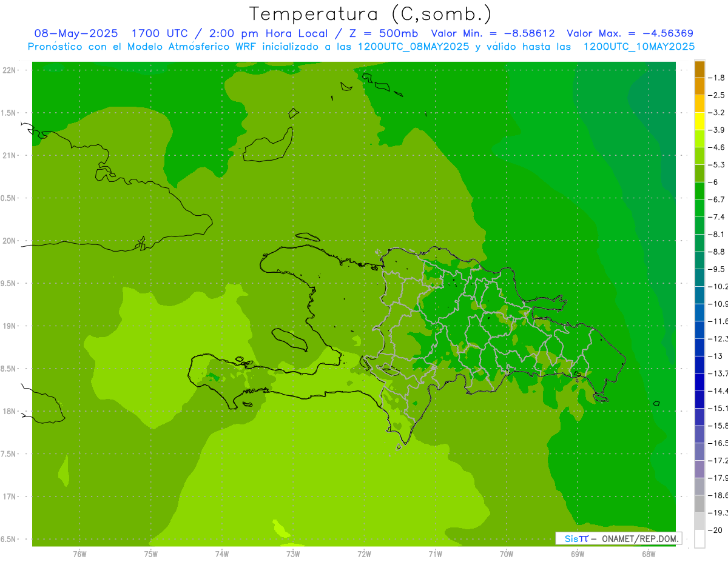Screen dimensions: 728x562
Task: Click the '21N' latitude label
Action: coord(9,155)
